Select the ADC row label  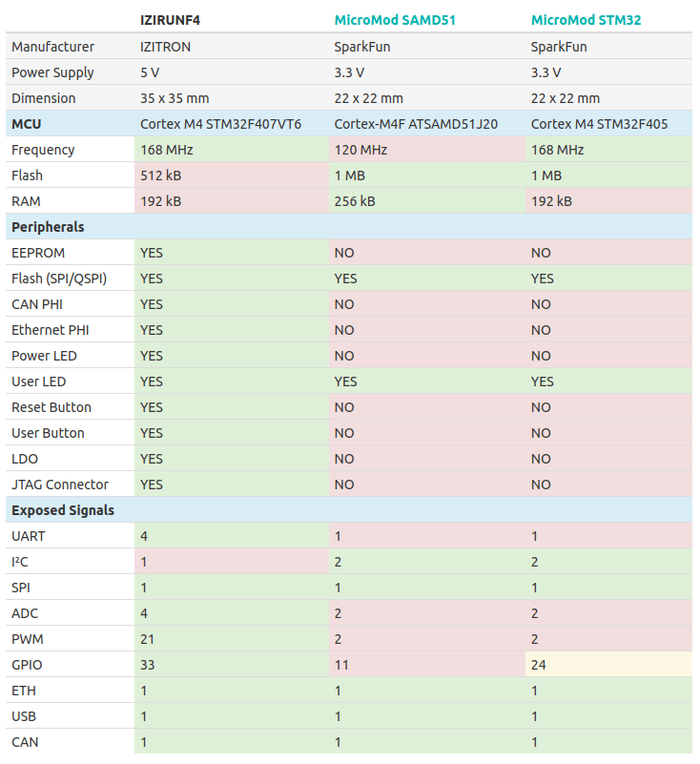click(25, 613)
